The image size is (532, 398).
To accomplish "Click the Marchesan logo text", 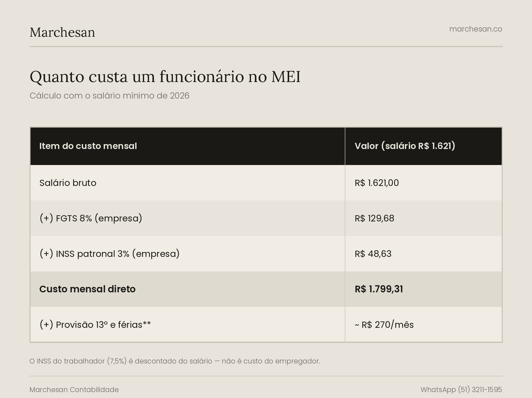I will (62, 32).
